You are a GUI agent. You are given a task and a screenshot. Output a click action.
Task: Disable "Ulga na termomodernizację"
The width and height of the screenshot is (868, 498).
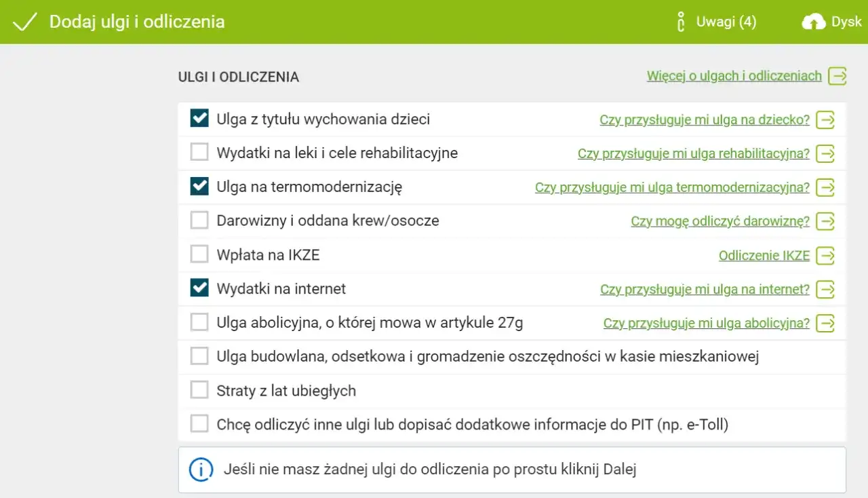199,186
